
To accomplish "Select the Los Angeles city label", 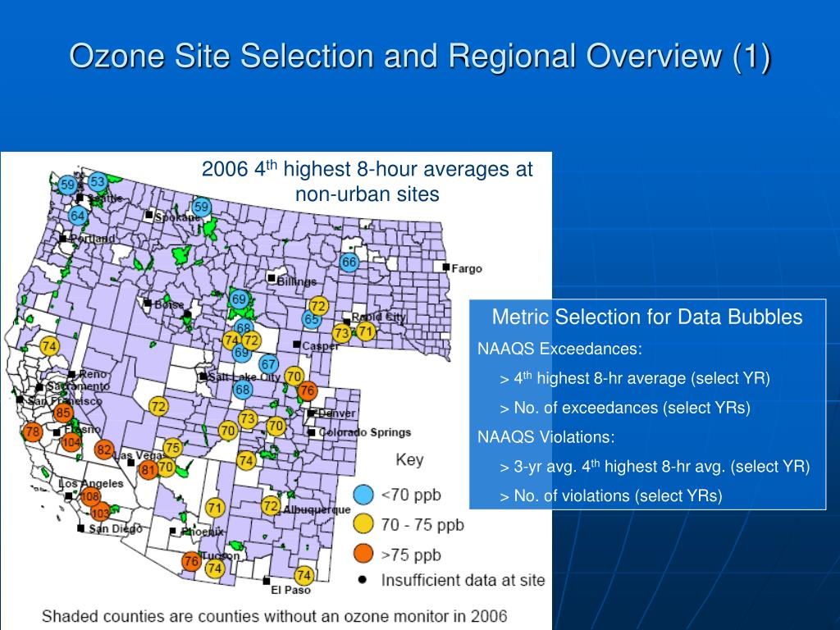I will point(90,483).
